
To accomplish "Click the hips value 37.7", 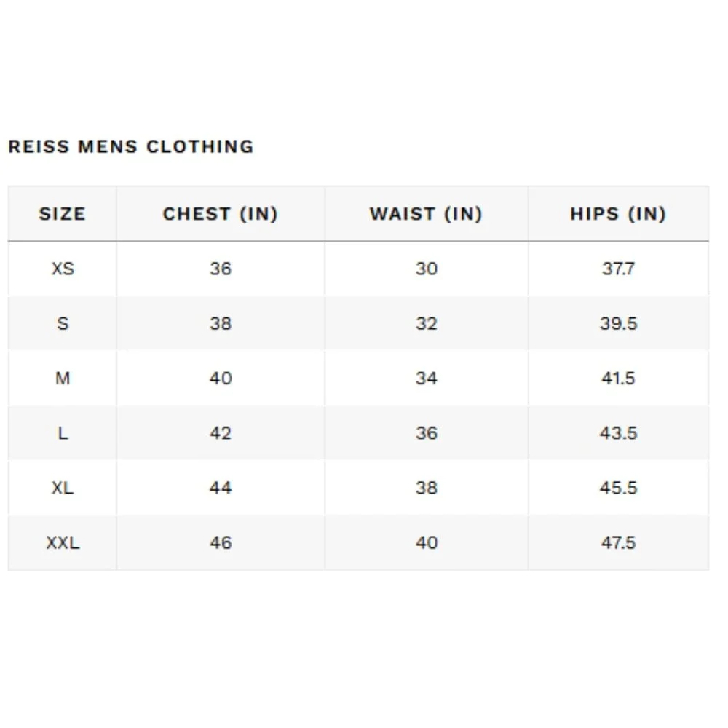I will click(x=618, y=269).
